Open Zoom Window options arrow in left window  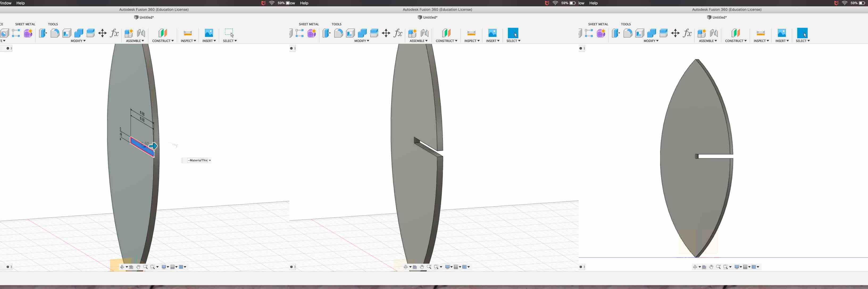(x=157, y=267)
